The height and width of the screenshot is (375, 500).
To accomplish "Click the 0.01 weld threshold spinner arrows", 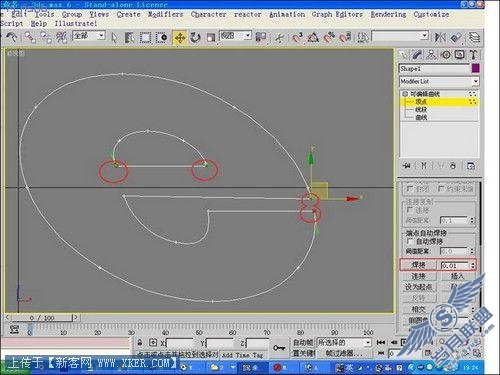I will (473, 266).
